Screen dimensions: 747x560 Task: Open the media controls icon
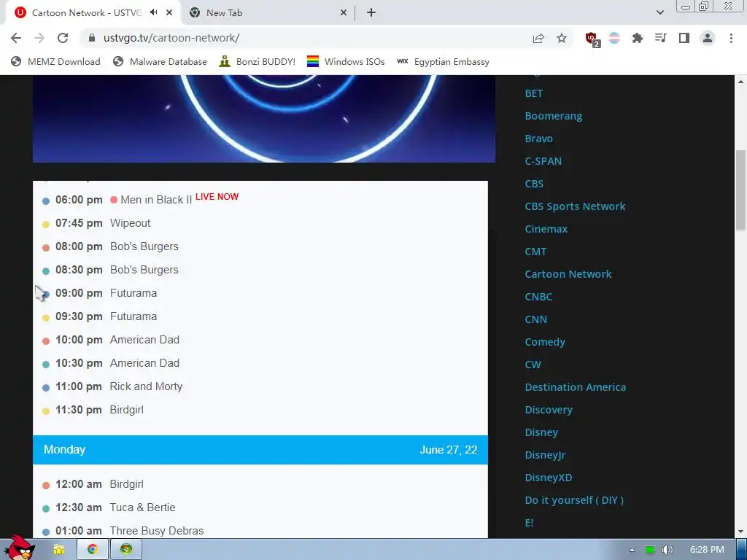click(x=660, y=38)
